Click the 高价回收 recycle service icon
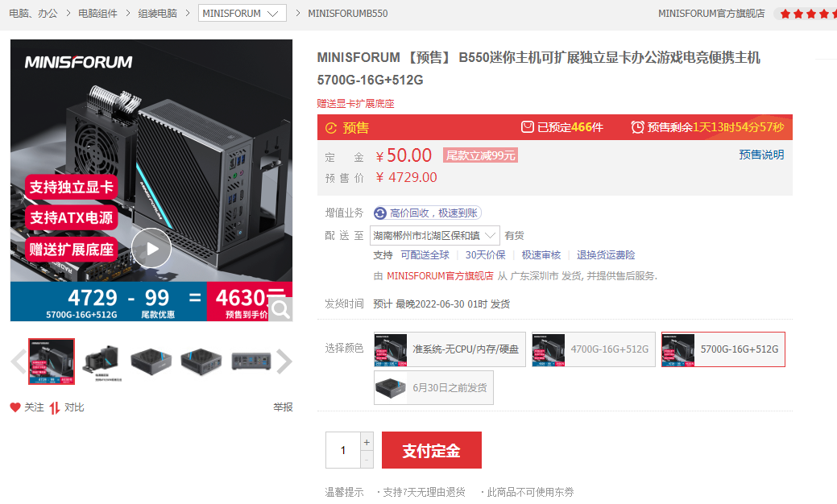Viewport: 837px width, 504px height. (380, 213)
